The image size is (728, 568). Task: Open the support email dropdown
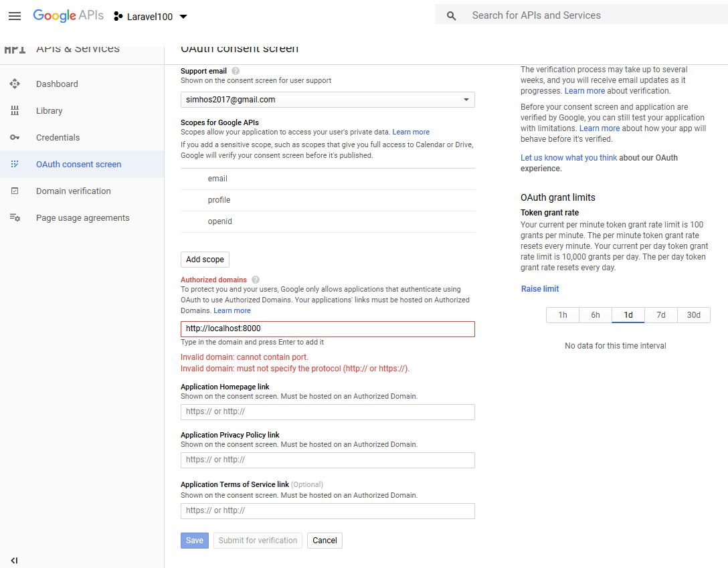(328, 100)
